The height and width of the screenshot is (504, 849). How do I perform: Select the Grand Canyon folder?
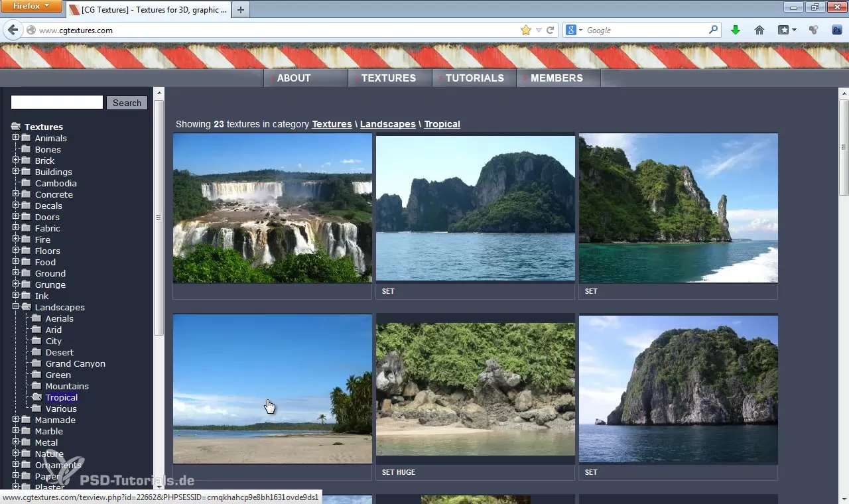[75, 363]
